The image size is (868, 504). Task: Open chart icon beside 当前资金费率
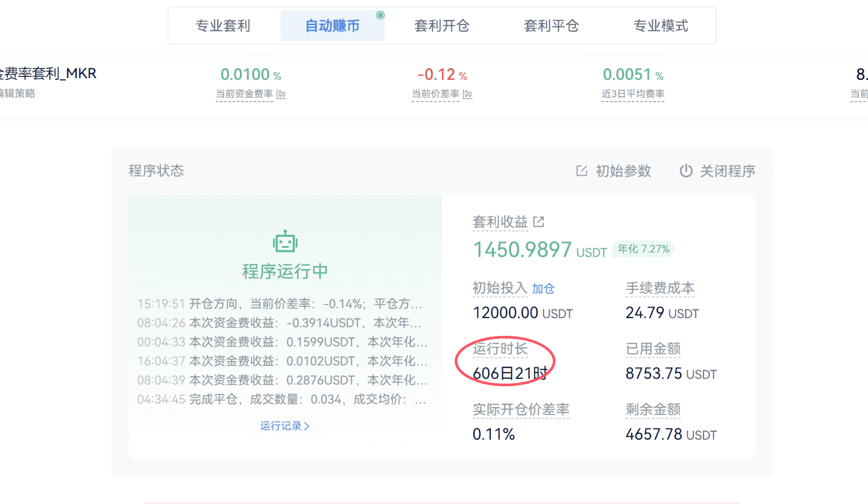[281, 94]
